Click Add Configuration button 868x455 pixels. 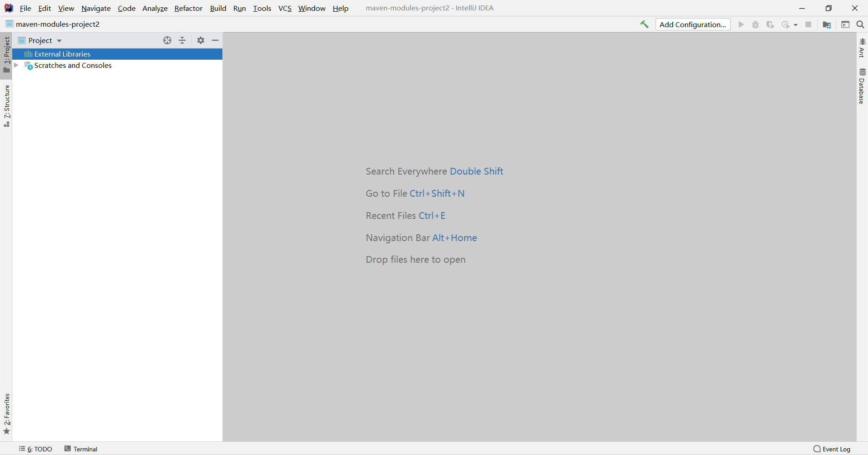click(x=693, y=24)
